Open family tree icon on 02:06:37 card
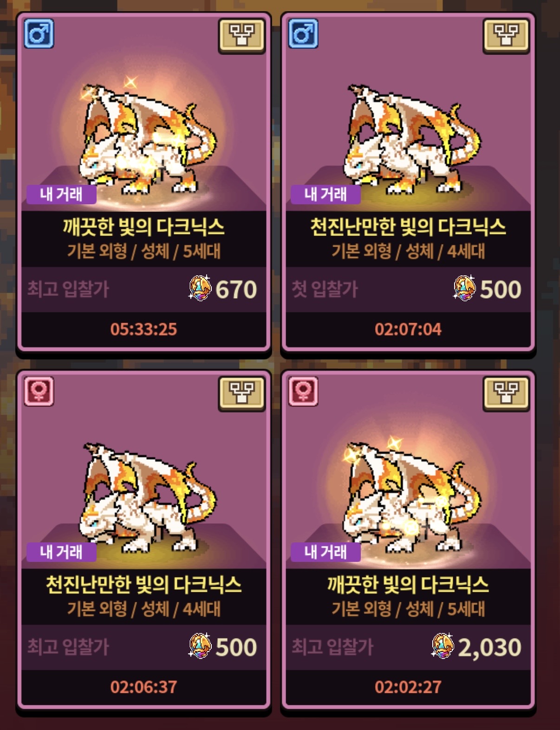This screenshot has height=730, width=560. tap(241, 394)
